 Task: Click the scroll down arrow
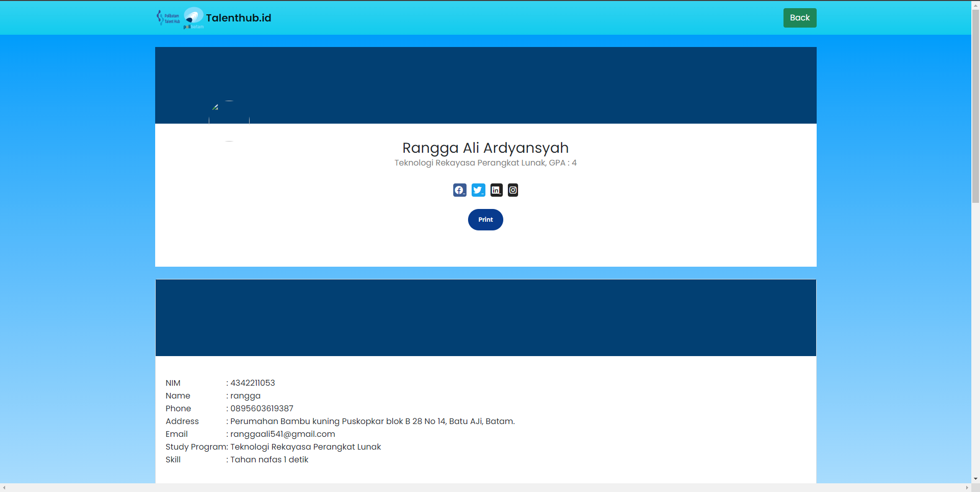(x=975, y=479)
